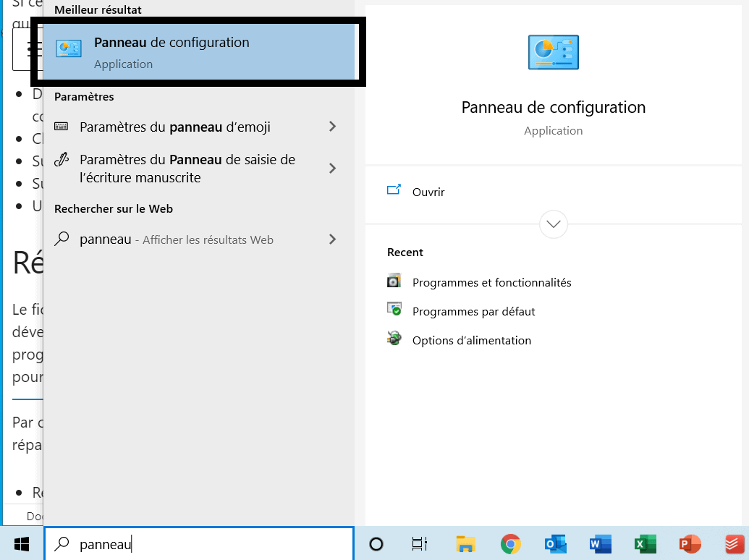Click the Control Panel icon in best result
749x560 pixels.
(x=68, y=48)
